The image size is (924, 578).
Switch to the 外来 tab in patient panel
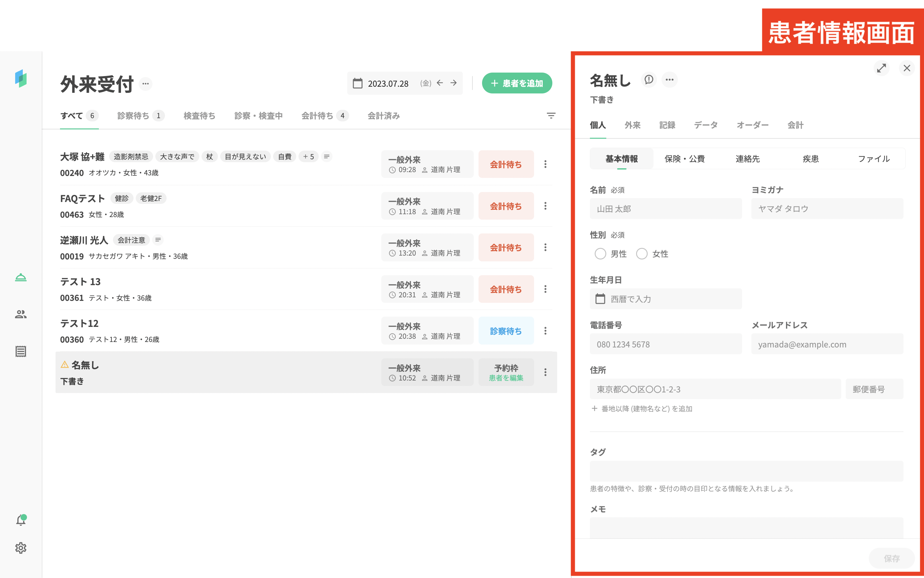(632, 125)
